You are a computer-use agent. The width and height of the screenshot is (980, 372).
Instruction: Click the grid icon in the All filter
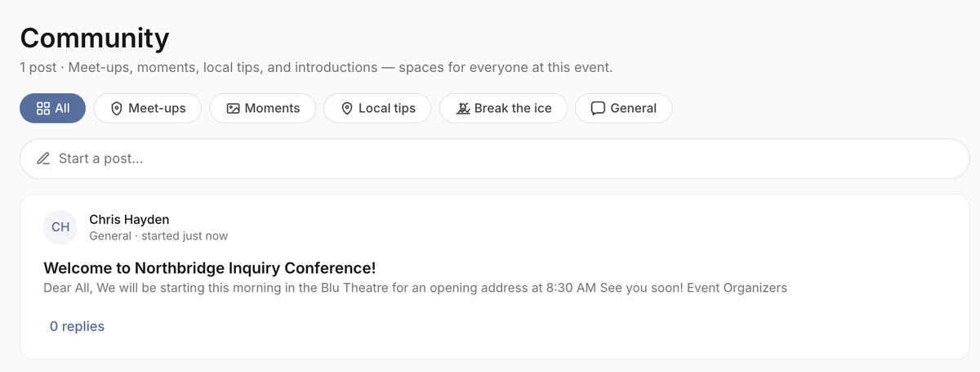tap(43, 108)
